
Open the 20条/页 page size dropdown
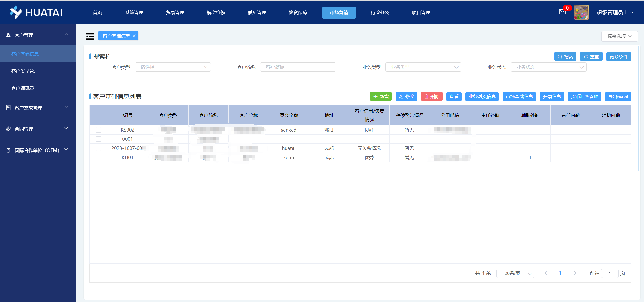[x=515, y=273]
